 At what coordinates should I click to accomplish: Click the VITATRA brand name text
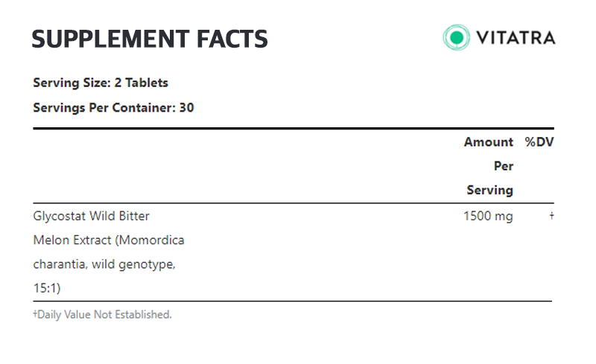tap(516, 38)
